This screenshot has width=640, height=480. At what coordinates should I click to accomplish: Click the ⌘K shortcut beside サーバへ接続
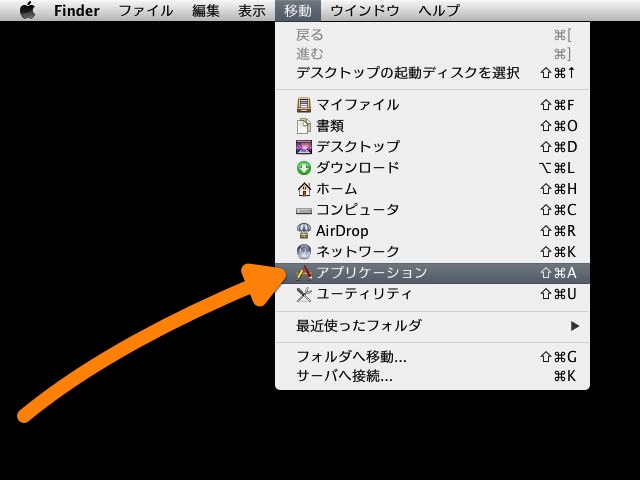coord(565,376)
